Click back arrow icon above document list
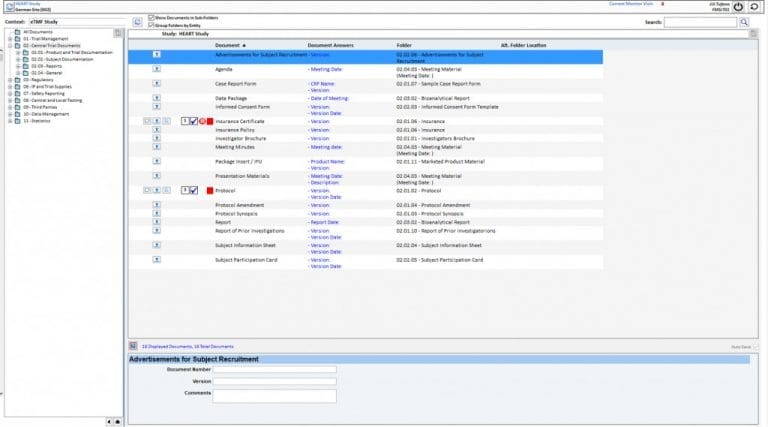The image size is (768, 427). click(x=137, y=21)
